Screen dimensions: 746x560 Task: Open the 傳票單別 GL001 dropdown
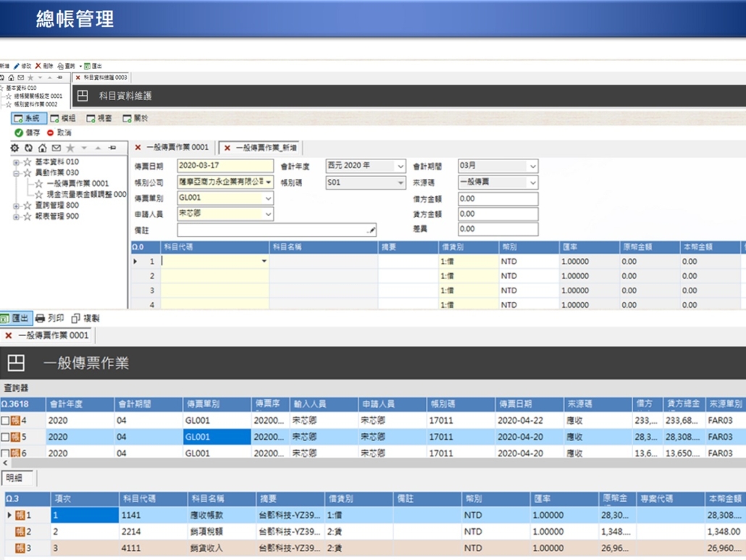coord(268,198)
